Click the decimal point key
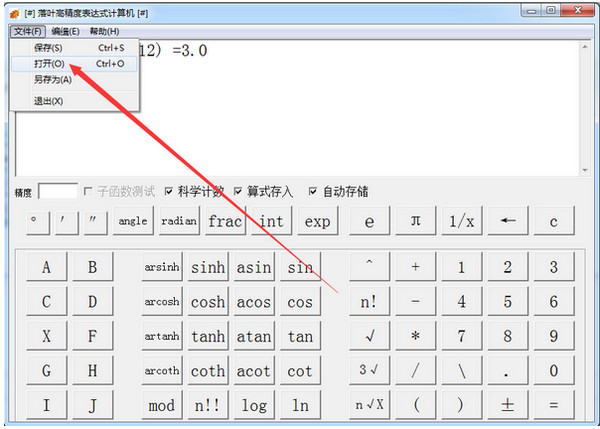 point(508,370)
